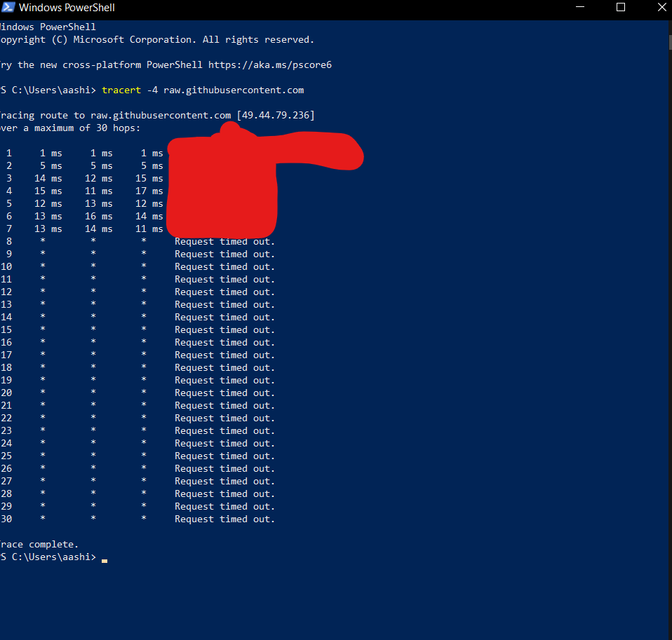The height and width of the screenshot is (640, 672).
Task: Click 'Request timed out.' on hop 27
Action: click(224, 482)
